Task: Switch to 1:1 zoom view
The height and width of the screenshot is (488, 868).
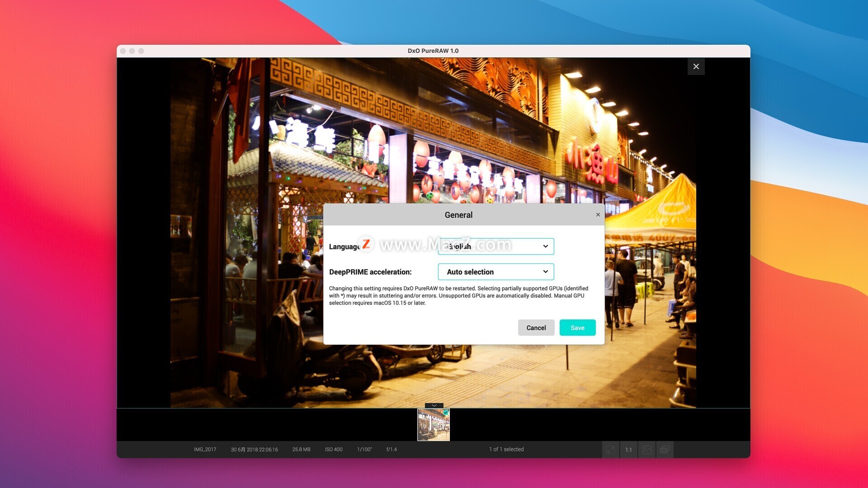Action: point(628,450)
